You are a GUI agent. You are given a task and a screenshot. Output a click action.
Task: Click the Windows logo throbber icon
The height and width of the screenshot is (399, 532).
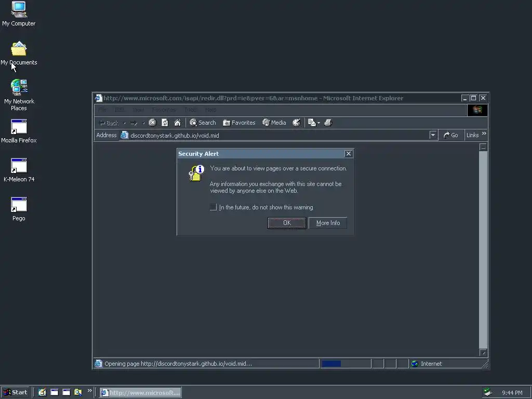click(477, 110)
